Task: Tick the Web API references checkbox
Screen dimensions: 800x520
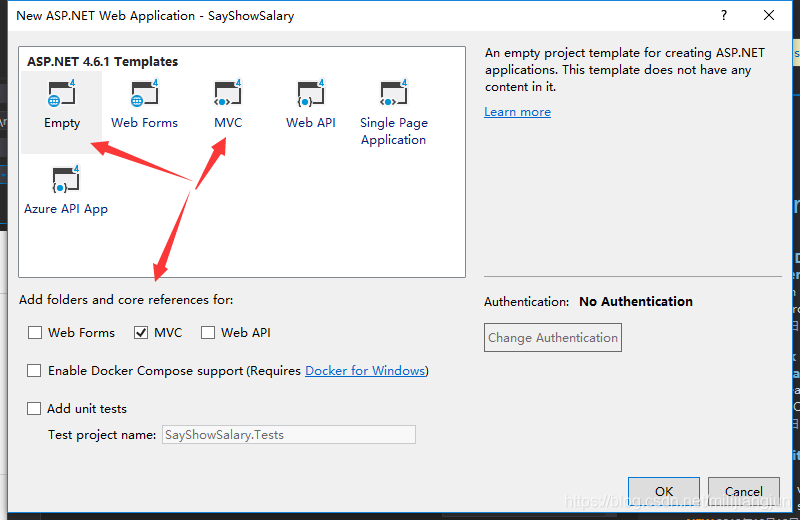Action: tap(208, 333)
